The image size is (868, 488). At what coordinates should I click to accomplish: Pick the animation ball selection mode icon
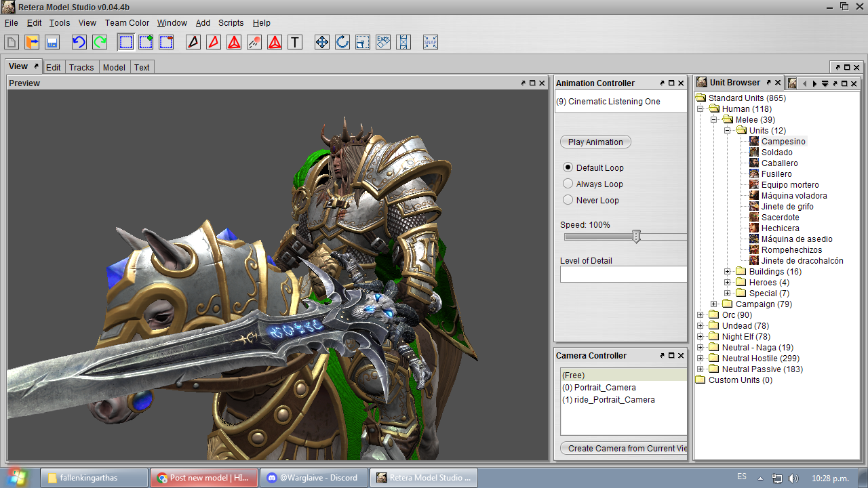254,42
